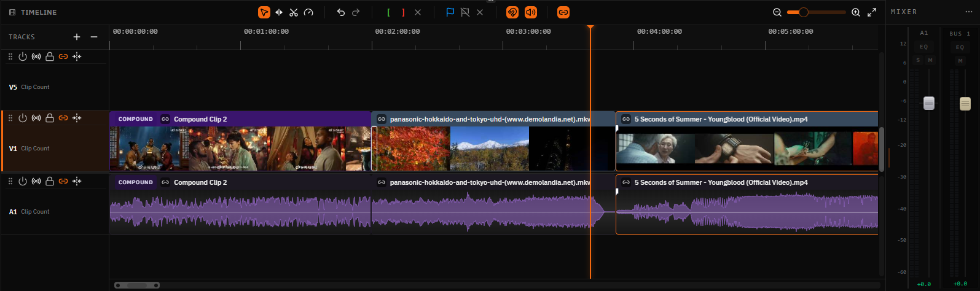Click V5 track snap arrows icon

pyautogui.click(x=77, y=56)
